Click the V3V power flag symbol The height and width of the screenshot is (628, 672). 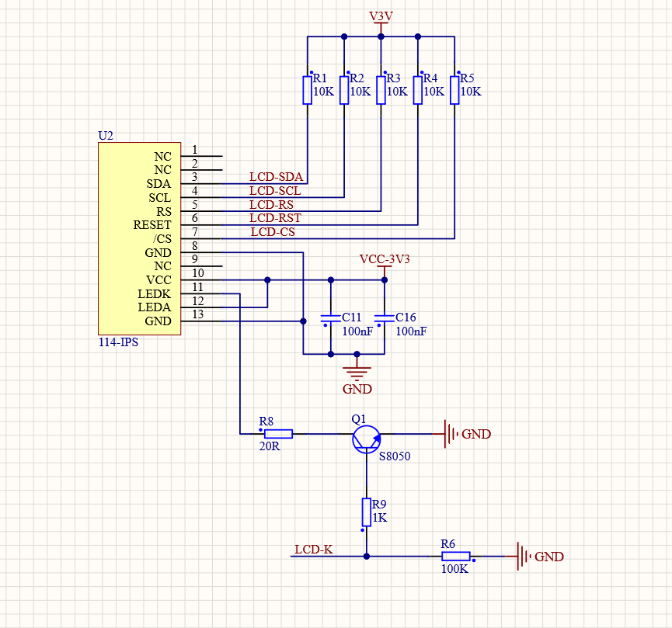click(380, 19)
